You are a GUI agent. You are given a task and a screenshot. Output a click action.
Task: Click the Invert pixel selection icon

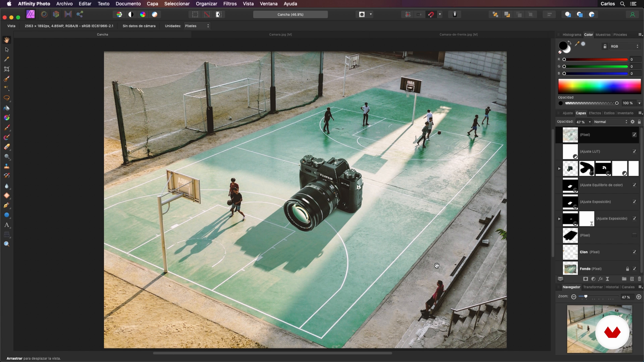[x=219, y=14]
